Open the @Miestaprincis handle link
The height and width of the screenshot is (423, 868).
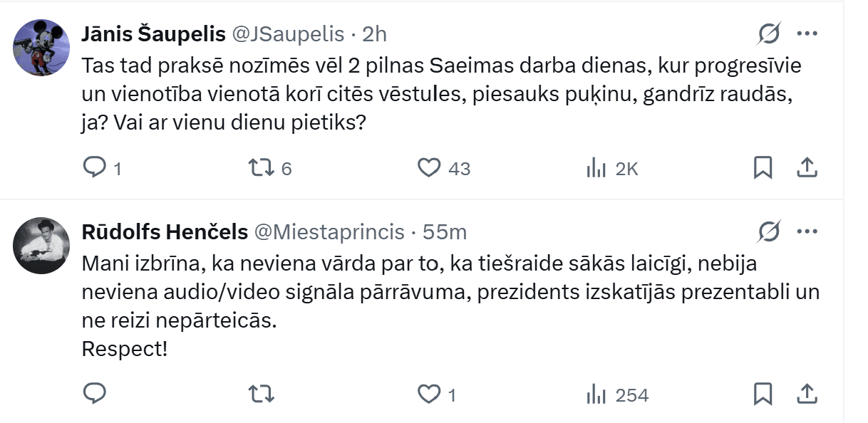329,231
